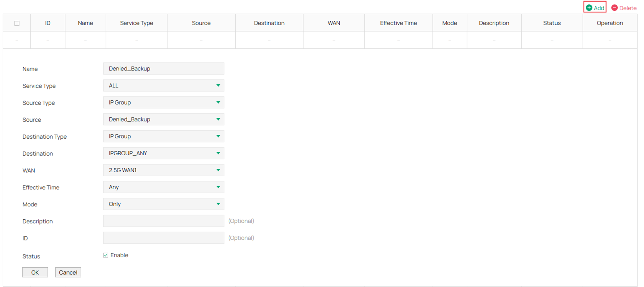
Task: Click the Source column header
Action: coord(201,23)
